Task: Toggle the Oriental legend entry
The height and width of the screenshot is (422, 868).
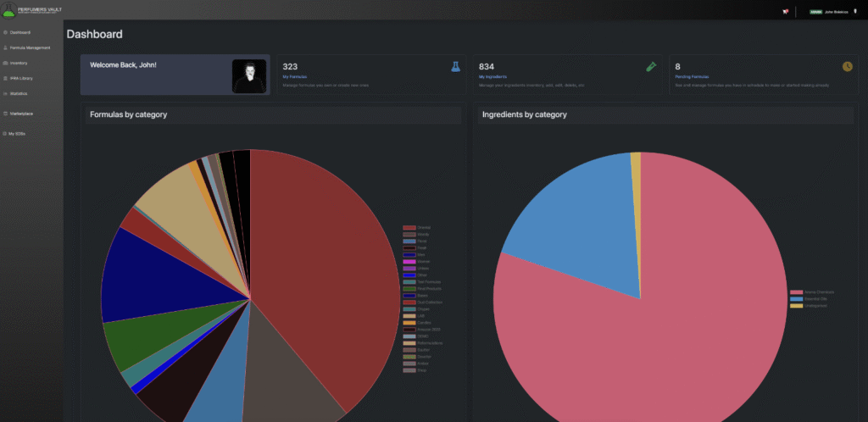Action: coord(416,228)
